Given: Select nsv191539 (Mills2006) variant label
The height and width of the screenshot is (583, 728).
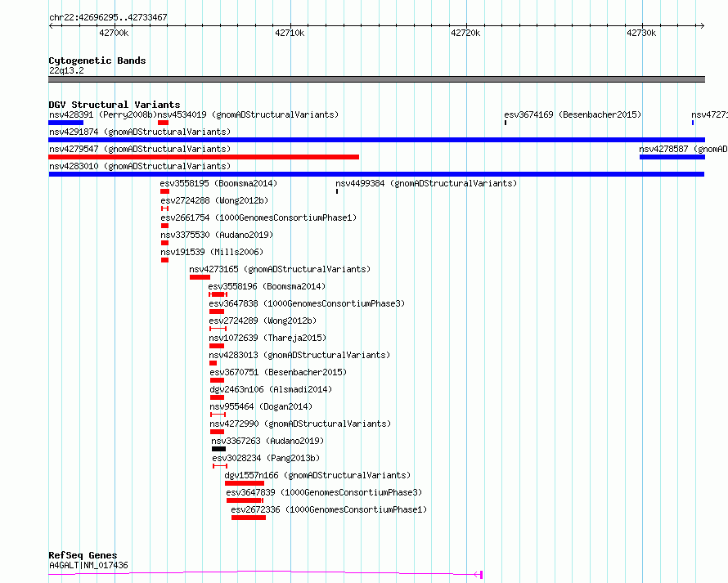Looking at the screenshot, I should (x=212, y=252).
